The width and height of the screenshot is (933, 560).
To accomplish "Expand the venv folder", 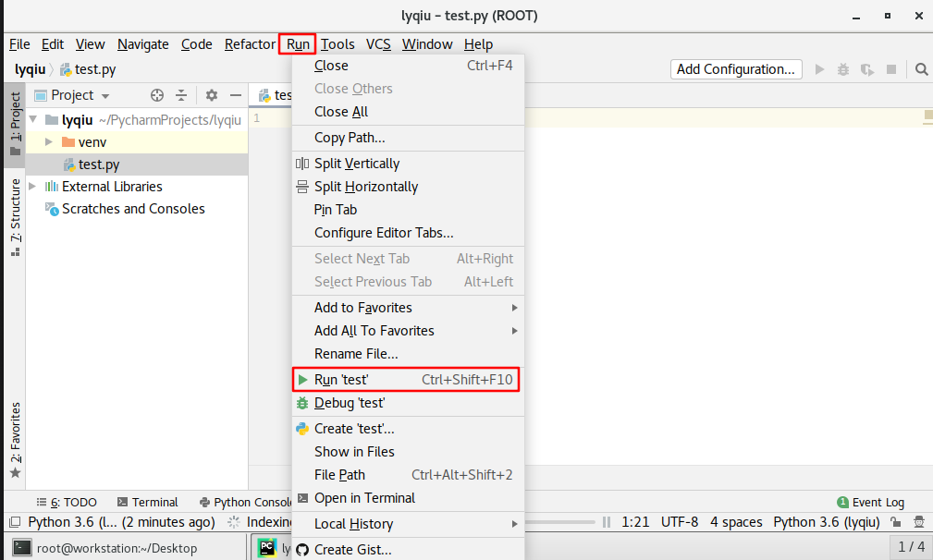I will 49,142.
